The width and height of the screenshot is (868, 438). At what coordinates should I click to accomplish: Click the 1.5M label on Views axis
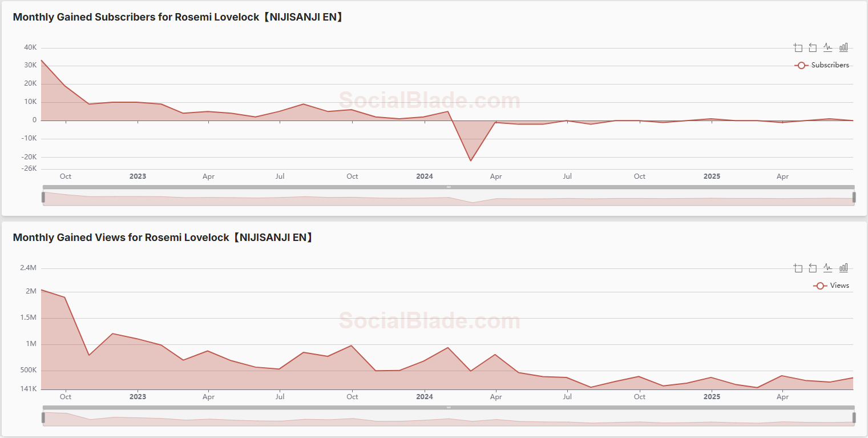(x=28, y=318)
